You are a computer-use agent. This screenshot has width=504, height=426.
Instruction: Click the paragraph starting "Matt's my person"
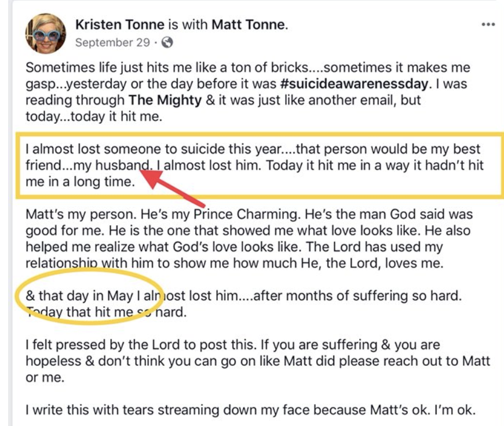pyautogui.click(x=249, y=238)
